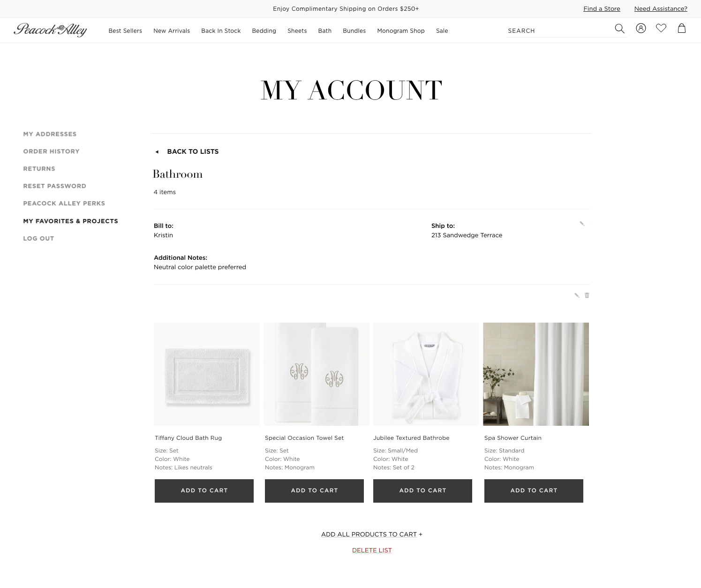This screenshot has width=701, height=588.
Task: Click the Peacock Alley logo
Action: pos(50,30)
